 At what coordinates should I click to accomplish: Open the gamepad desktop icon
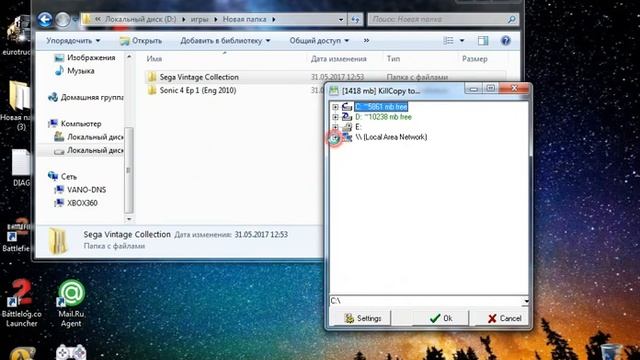71,353
